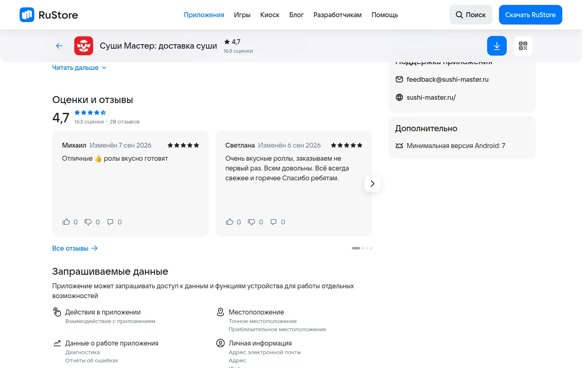Open the Игры section
Viewport: 588px width, 368px height.
242,15
